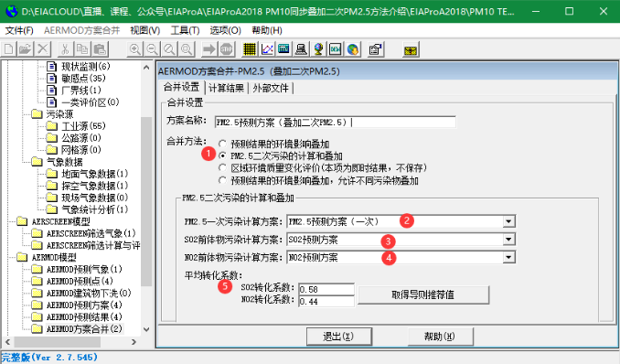
Task: Switch to the 计算结果 tab
Action: (x=226, y=88)
